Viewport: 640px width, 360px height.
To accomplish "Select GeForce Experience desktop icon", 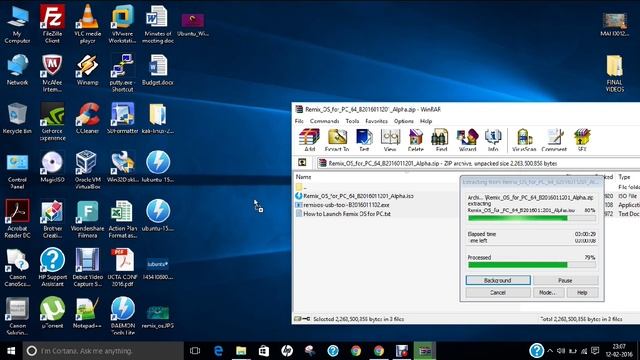I will 52,122.
